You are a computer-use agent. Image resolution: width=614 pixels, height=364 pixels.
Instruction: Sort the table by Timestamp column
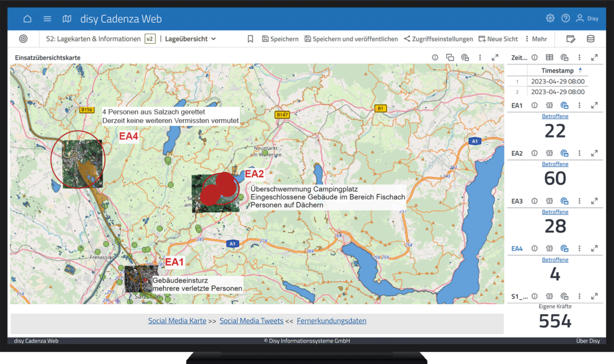[557, 71]
